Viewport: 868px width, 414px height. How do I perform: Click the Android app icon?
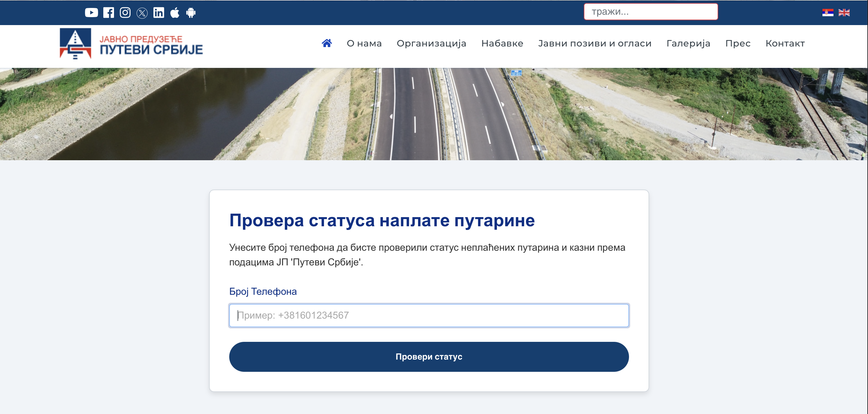coord(191,13)
